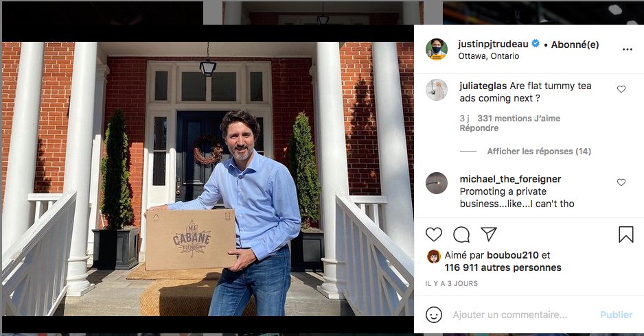Click "Répondre" under juliateglas's comment

479,128
